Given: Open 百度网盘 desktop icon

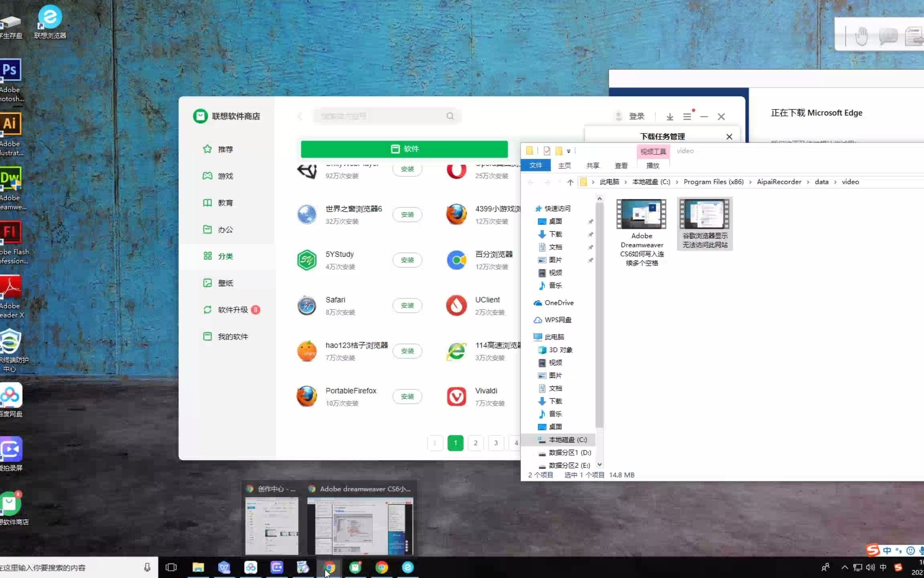Looking at the screenshot, I should tap(11, 400).
